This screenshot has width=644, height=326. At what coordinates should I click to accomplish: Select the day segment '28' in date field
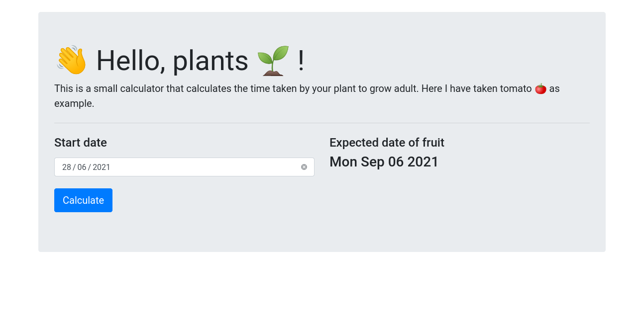pyautogui.click(x=66, y=167)
